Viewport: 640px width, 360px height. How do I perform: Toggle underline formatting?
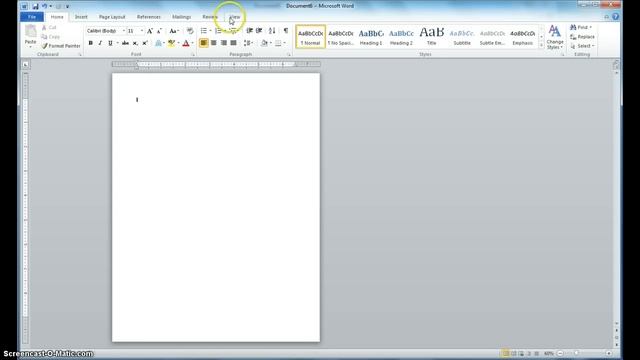pyautogui.click(x=110, y=43)
